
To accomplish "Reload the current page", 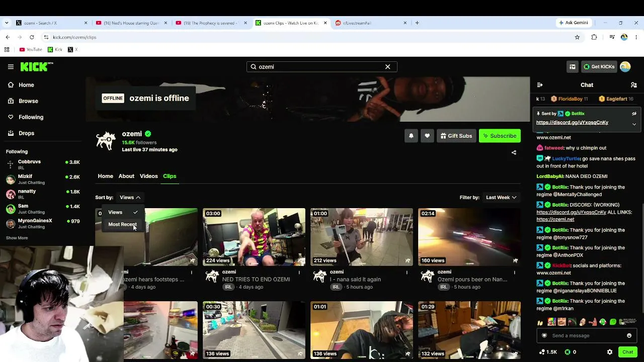I will (32, 37).
